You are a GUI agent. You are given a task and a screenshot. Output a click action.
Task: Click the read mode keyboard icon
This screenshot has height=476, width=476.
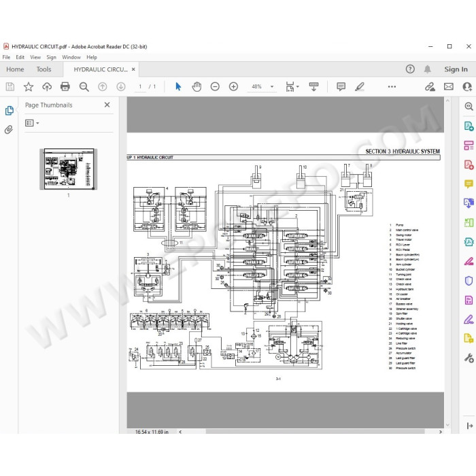(x=313, y=87)
